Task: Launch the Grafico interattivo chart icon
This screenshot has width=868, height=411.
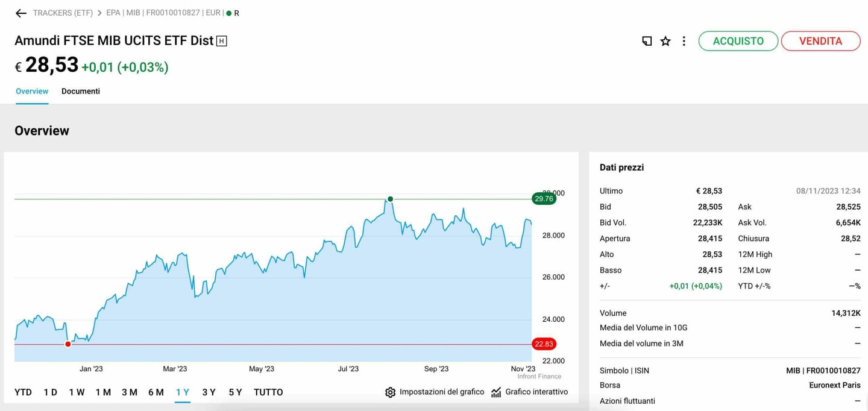Action: coord(495,392)
